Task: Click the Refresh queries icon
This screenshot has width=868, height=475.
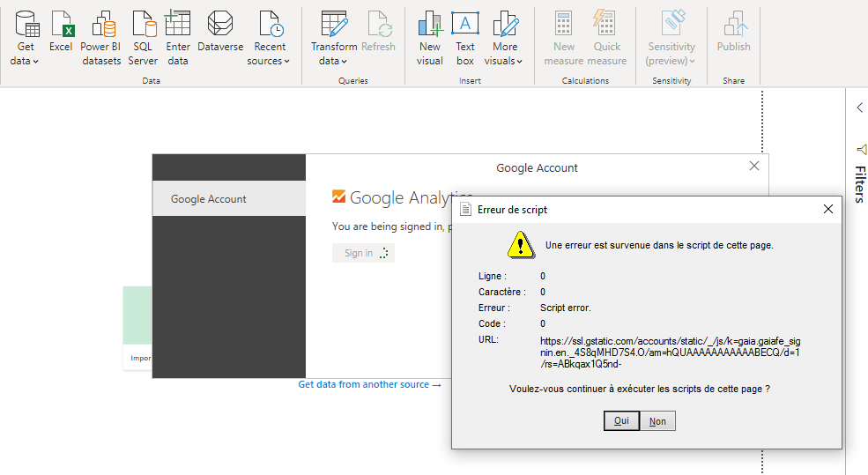Action: click(379, 25)
